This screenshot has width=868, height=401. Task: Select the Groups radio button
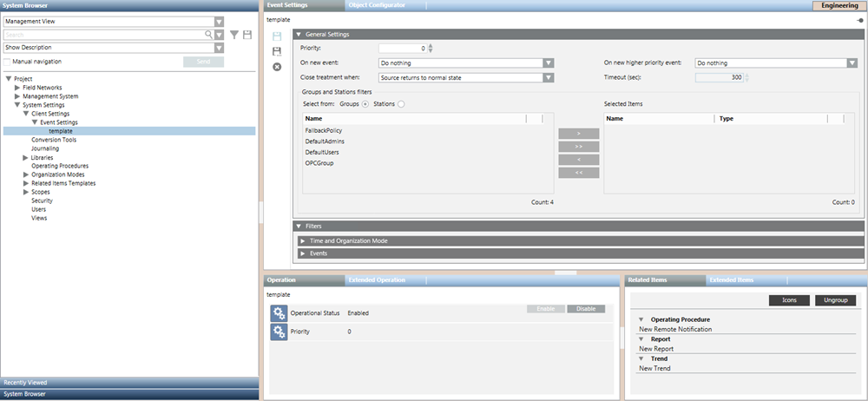[365, 104]
